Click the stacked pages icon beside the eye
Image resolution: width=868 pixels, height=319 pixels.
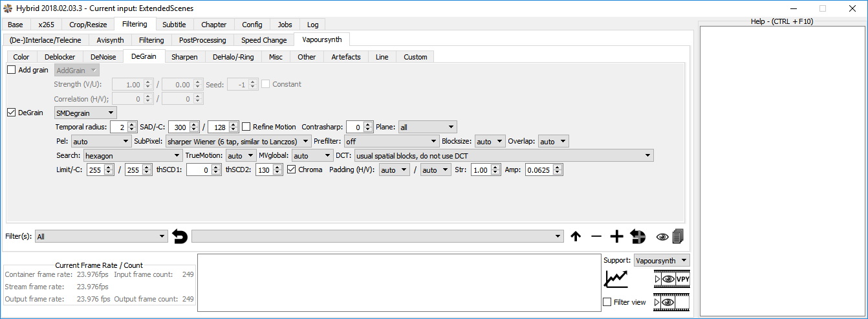click(677, 237)
